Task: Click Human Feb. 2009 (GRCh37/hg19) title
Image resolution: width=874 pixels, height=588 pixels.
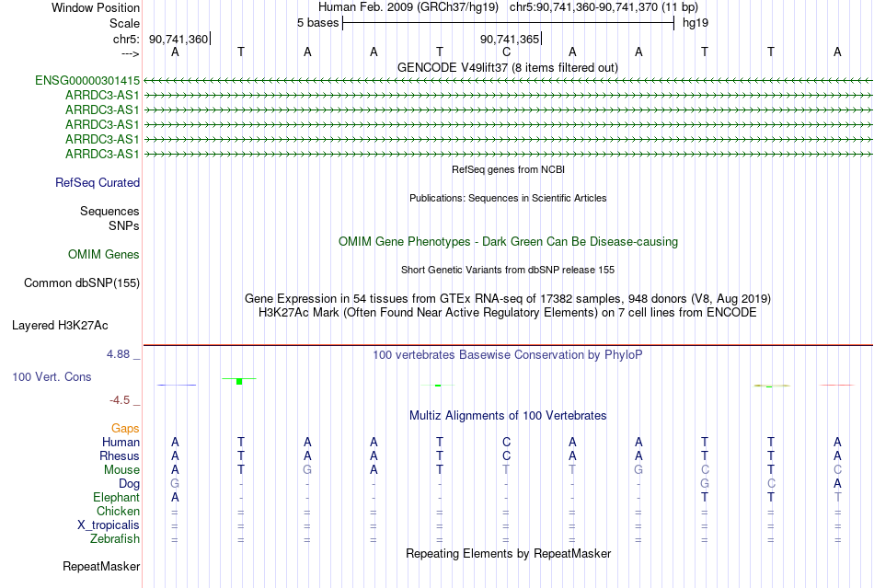Action: 408,7
